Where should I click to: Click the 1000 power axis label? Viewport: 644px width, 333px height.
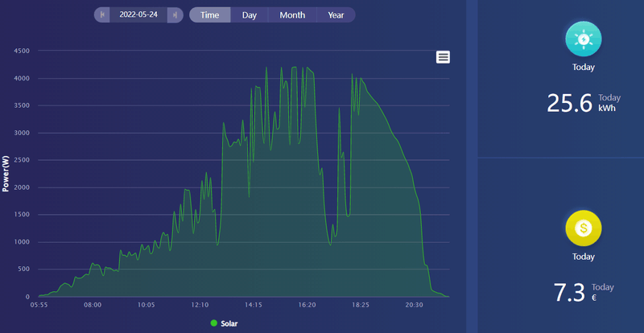coord(22,242)
